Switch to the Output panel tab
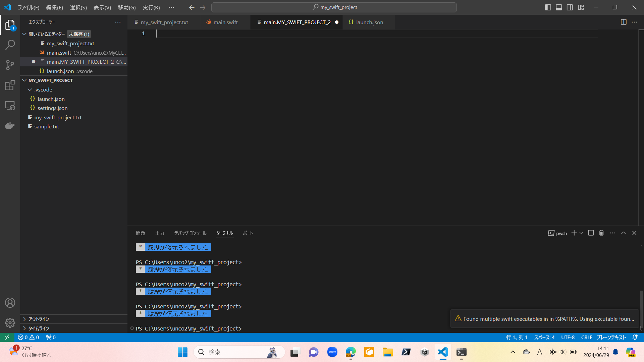 pyautogui.click(x=160, y=233)
